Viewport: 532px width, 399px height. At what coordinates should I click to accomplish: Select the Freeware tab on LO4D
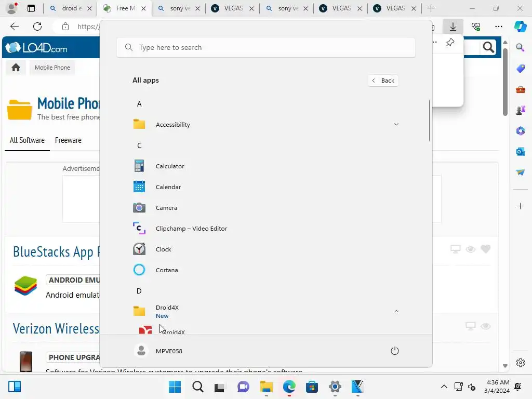68,140
